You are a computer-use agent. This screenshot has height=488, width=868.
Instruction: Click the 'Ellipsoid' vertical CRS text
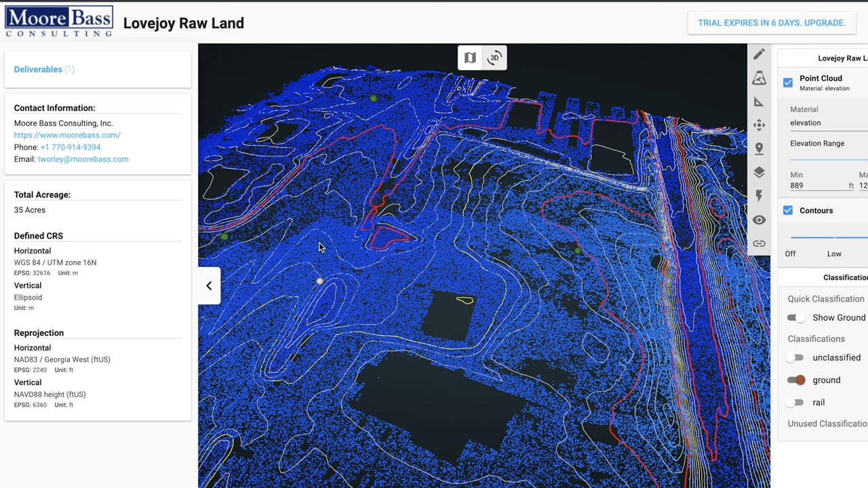click(x=28, y=298)
